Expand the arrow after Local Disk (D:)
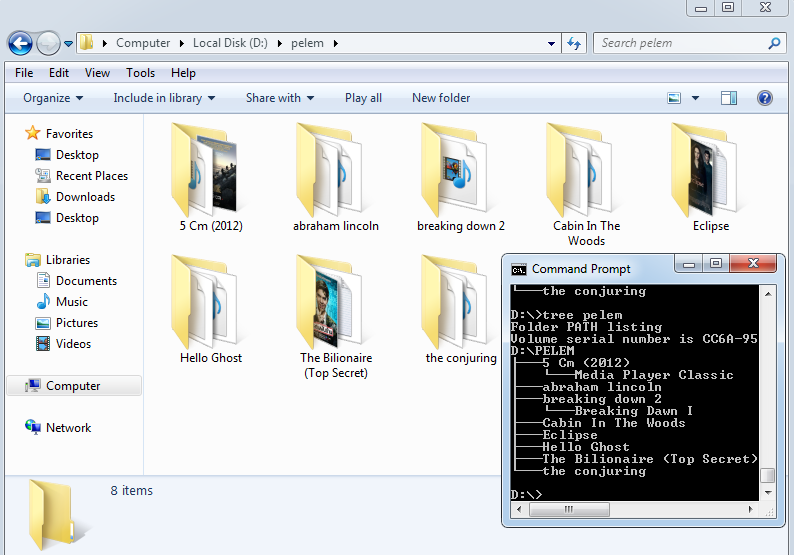This screenshot has height=555, width=794. pyautogui.click(x=280, y=44)
